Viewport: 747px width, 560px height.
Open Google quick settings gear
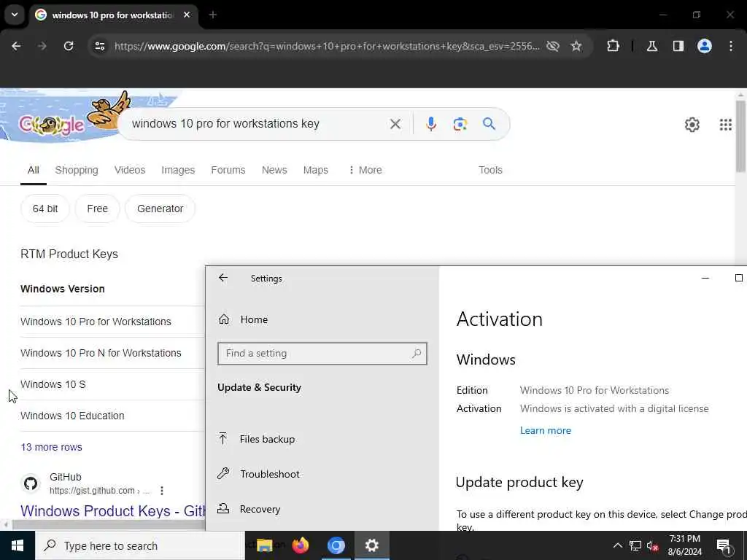coord(692,125)
